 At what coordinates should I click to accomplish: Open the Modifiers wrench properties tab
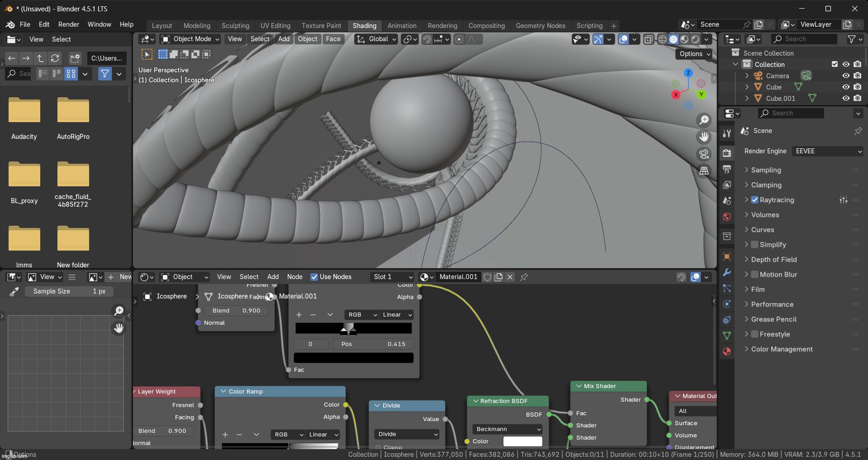tap(727, 272)
